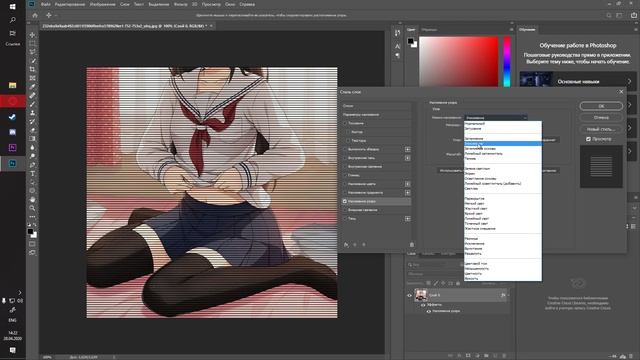Create new group folder icon in Layers panel
Image resolution: width=640 pixels, height=360 pixels.
point(486,356)
